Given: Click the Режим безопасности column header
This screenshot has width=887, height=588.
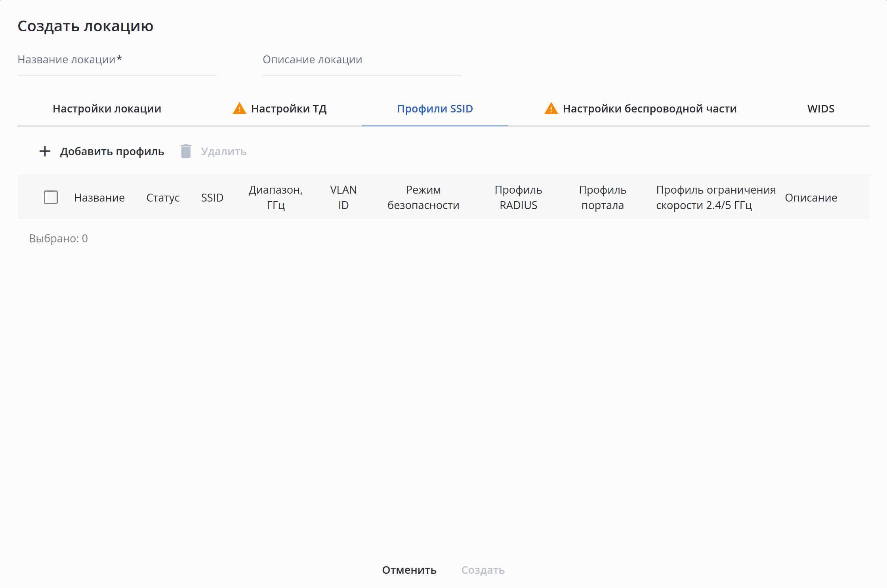Looking at the screenshot, I should point(423,198).
